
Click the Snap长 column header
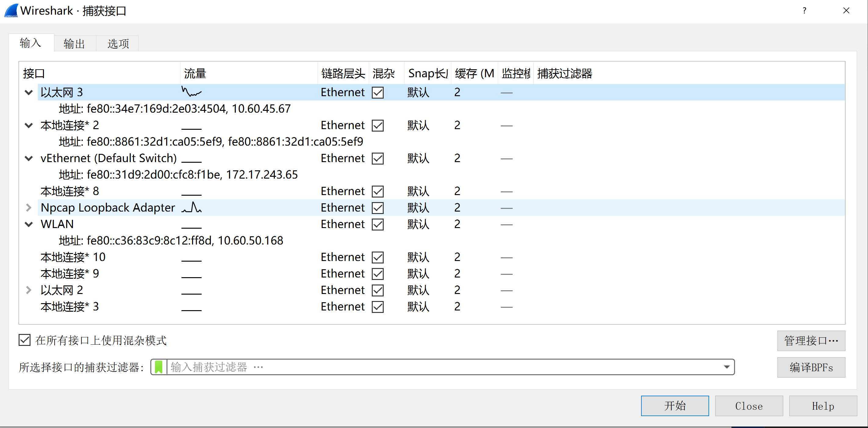[428, 73]
